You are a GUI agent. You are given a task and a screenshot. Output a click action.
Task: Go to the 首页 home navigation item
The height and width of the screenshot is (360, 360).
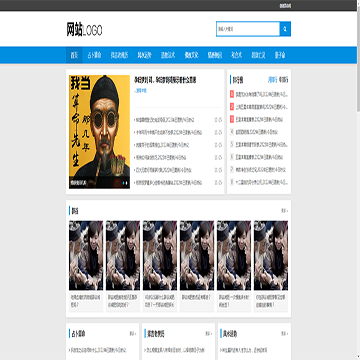coord(74,55)
